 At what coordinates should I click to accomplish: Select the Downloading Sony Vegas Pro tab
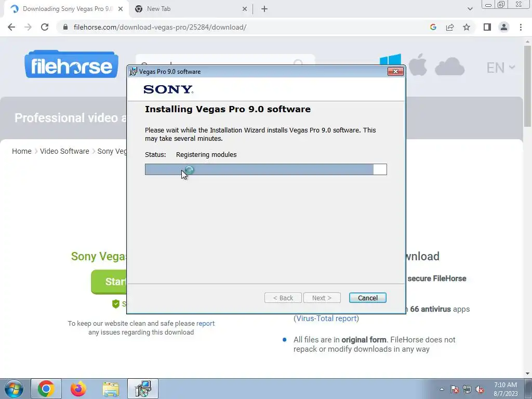pyautogui.click(x=67, y=9)
